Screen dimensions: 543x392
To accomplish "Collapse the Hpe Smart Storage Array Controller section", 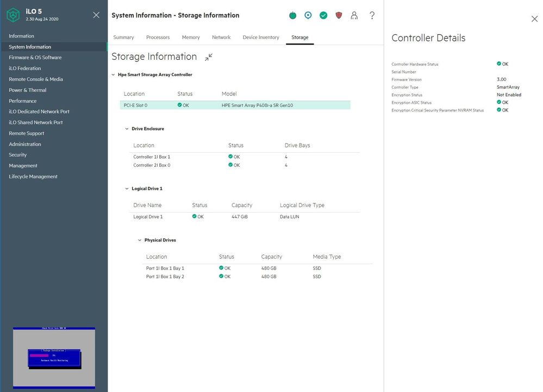I will tap(113, 74).
